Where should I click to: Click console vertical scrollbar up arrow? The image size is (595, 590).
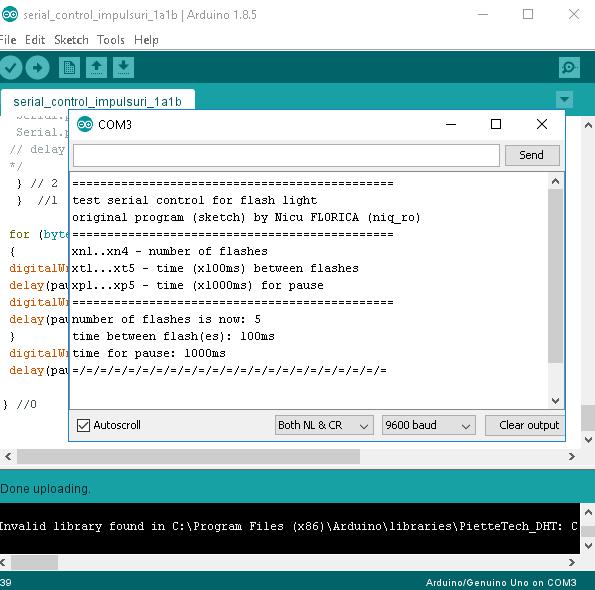click(588, 513)
